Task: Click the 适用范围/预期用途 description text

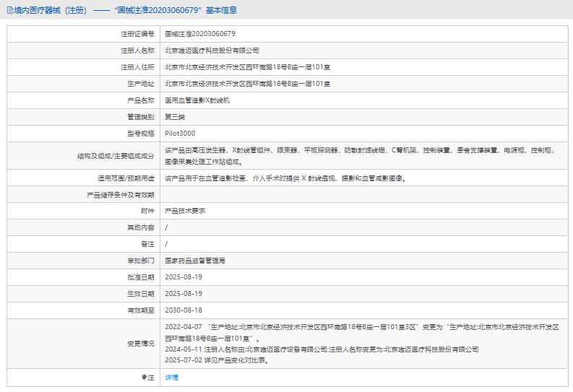Action: pos(284,178)
